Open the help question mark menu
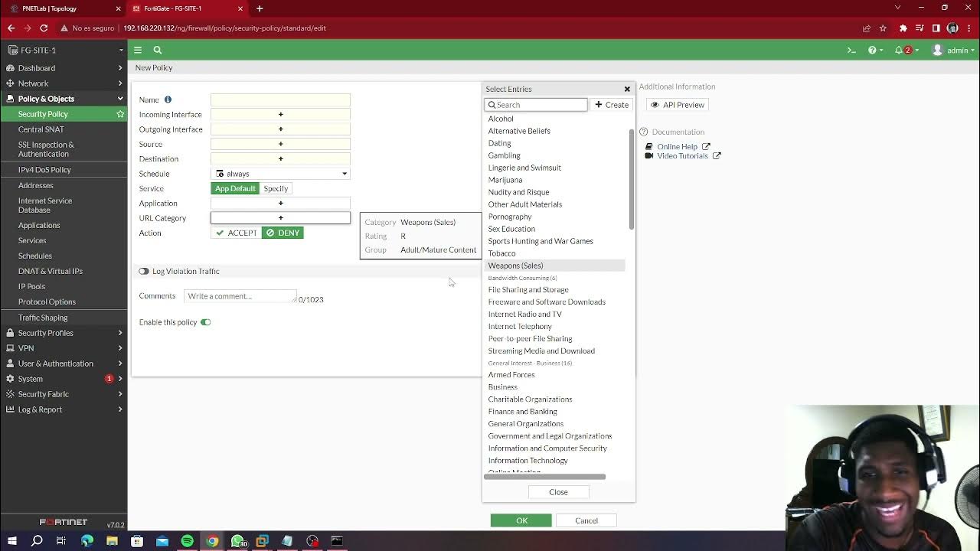Viewport: 980px width, 551px height. pyautogui.click(x=874, y=50)
